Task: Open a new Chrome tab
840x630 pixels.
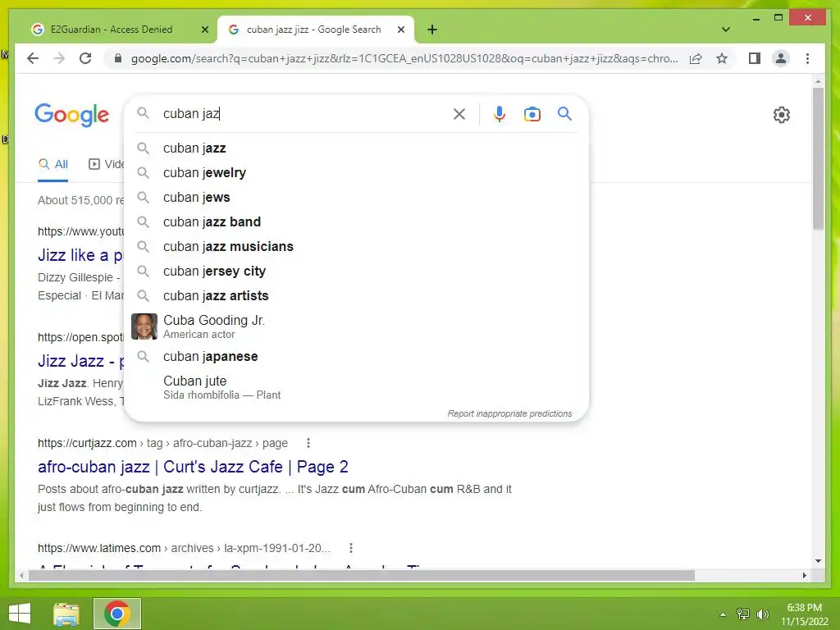Action: (x=432, y=30)
